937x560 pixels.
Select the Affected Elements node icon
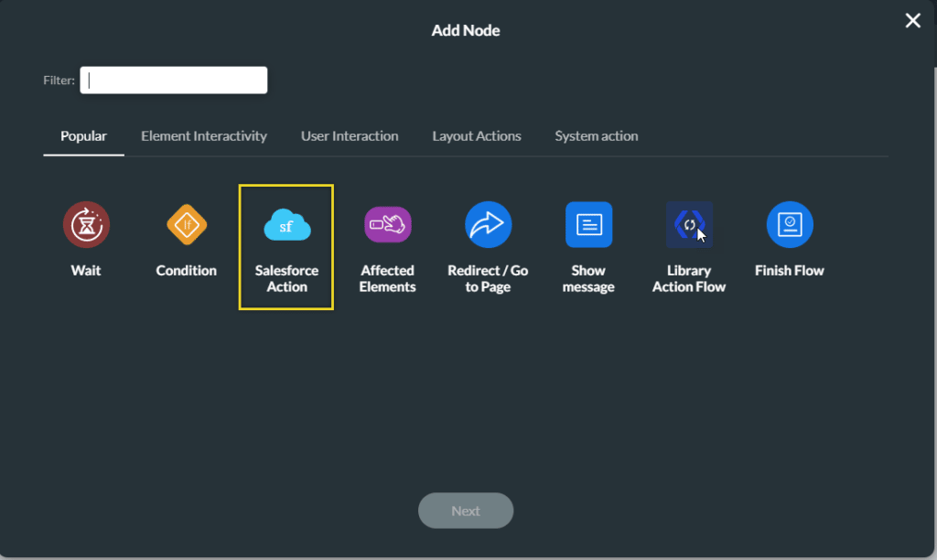[x=388, y=225]
